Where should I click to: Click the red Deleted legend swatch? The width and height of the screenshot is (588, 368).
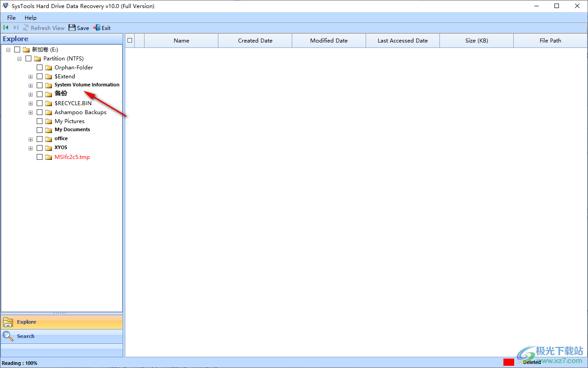pos(509,362)
